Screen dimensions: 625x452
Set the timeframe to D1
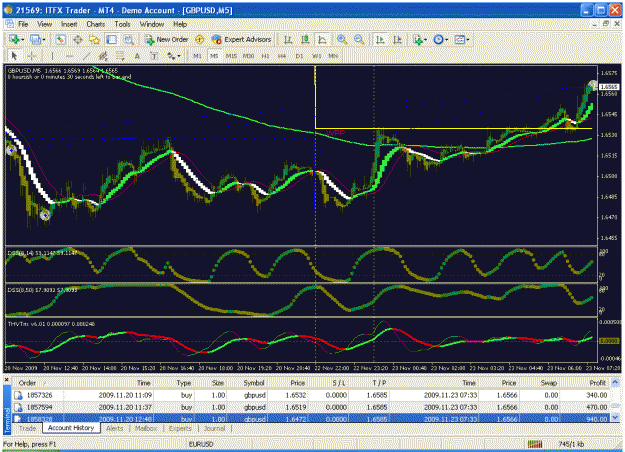[x=299, y=56]
